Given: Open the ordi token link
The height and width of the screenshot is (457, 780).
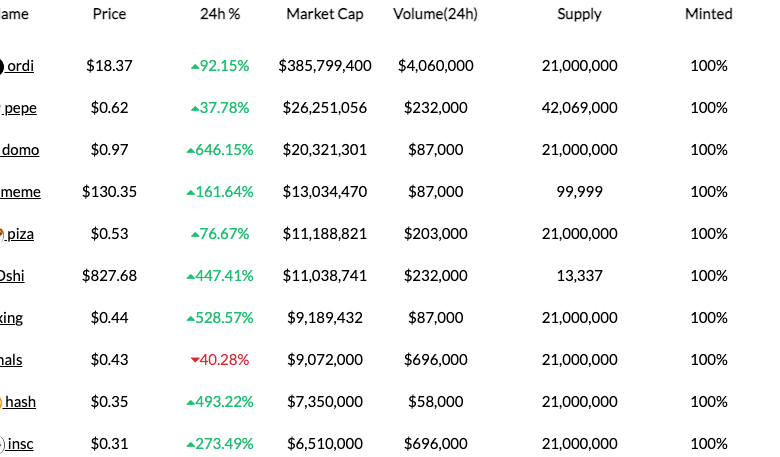Looking at the screenshot, I should click(x=20, y=66).
